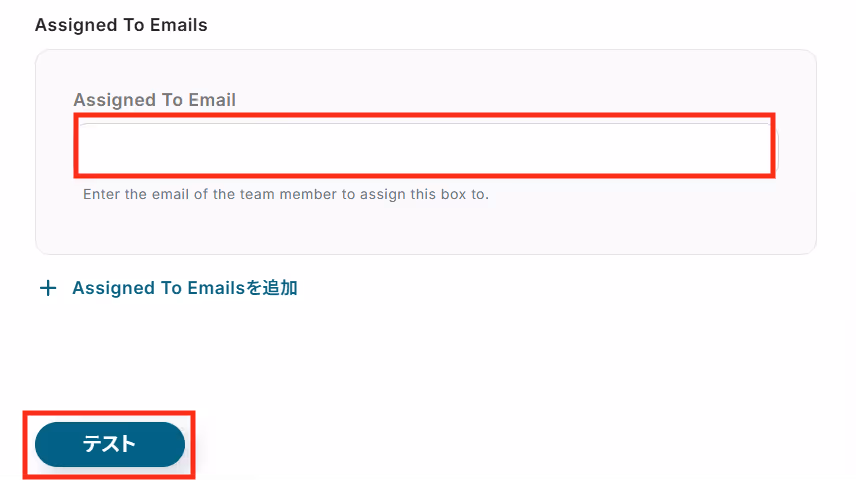Click the + icon above the テスト button
Screen dimensions: 856x480
(x=48, y=288)
